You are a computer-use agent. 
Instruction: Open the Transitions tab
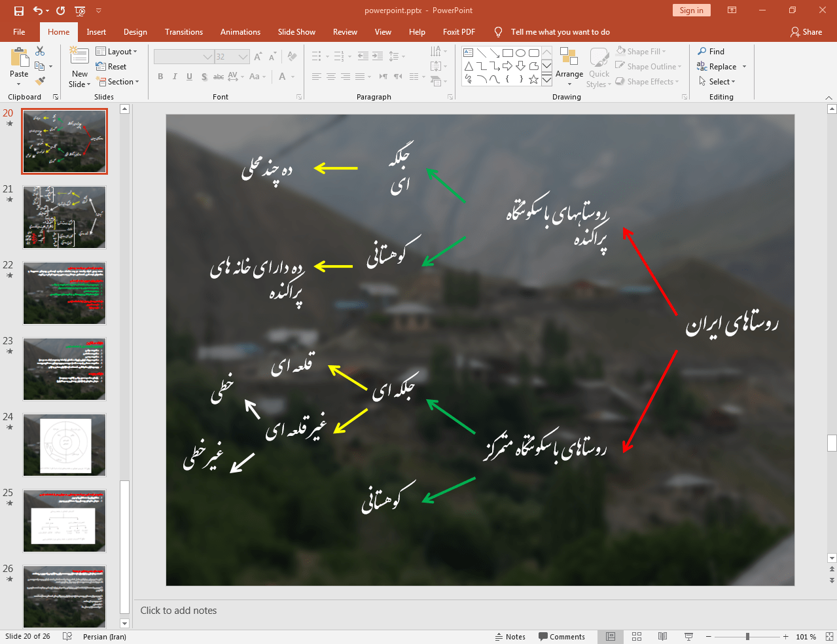pos(184,32)
